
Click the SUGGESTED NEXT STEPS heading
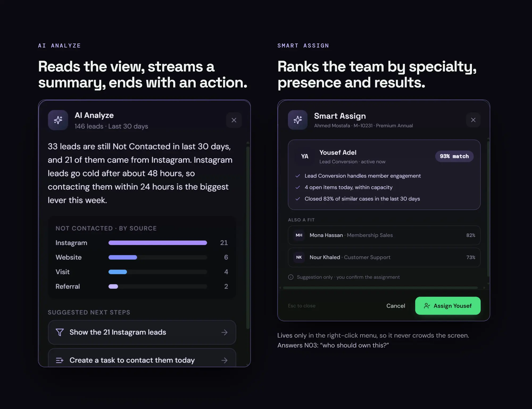tap(89, 312)
